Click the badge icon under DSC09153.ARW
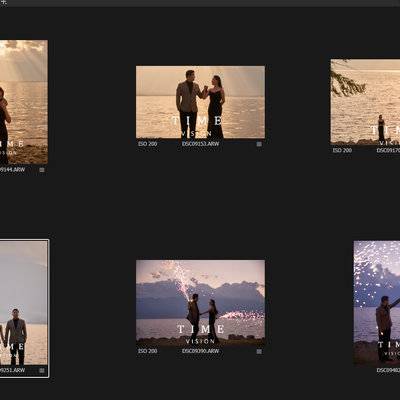This screenshot has height=400, width=400. 259,144
